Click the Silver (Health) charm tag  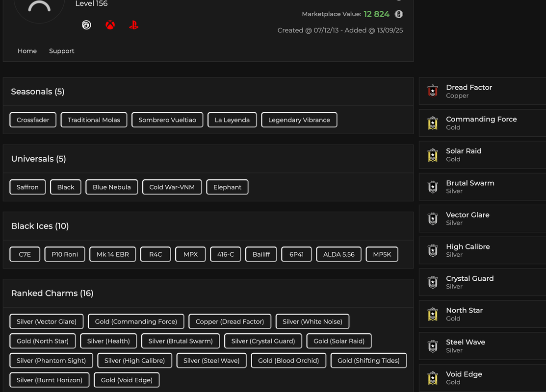pos(108,341)
